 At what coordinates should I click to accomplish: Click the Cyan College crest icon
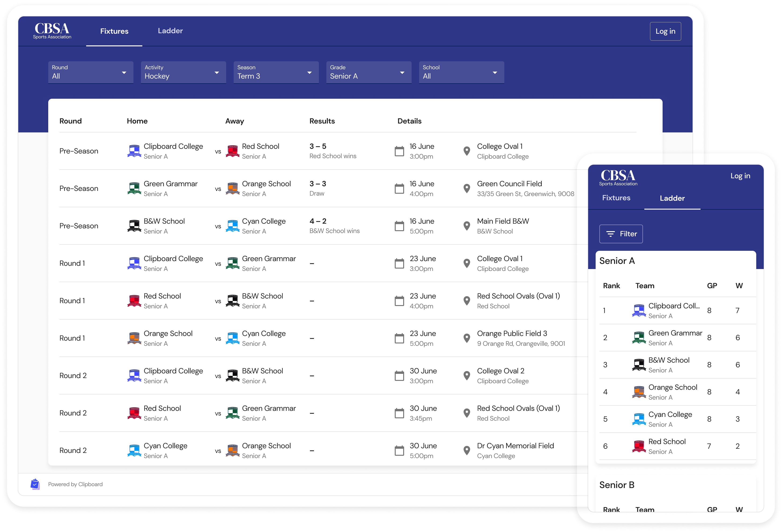[232, 226]
